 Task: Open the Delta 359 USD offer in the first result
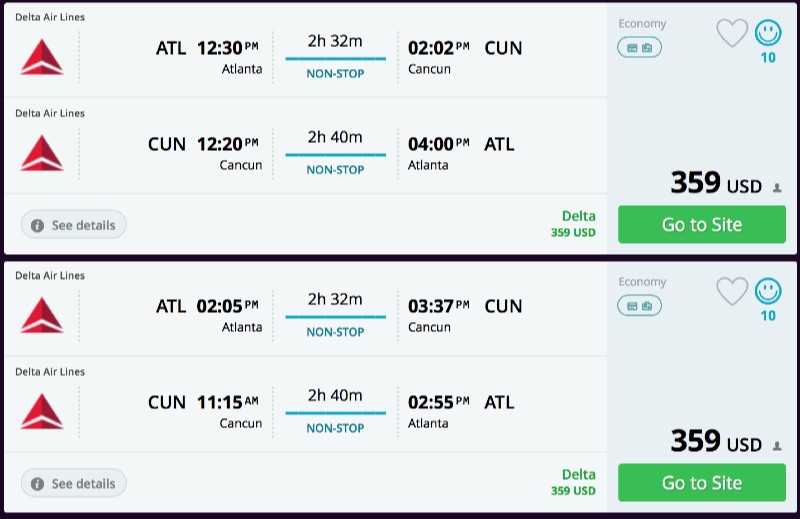coord(701,224)
